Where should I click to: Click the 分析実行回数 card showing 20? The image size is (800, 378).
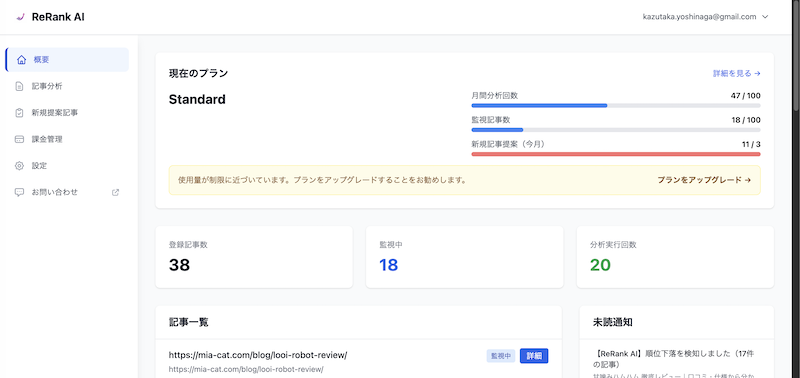(675, 257)
